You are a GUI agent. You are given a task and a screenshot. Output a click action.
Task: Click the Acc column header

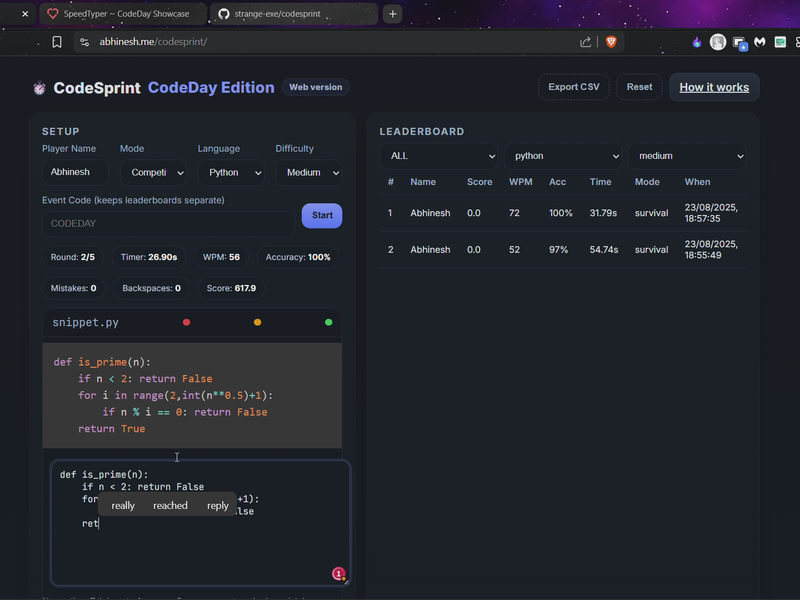point(558,182)
